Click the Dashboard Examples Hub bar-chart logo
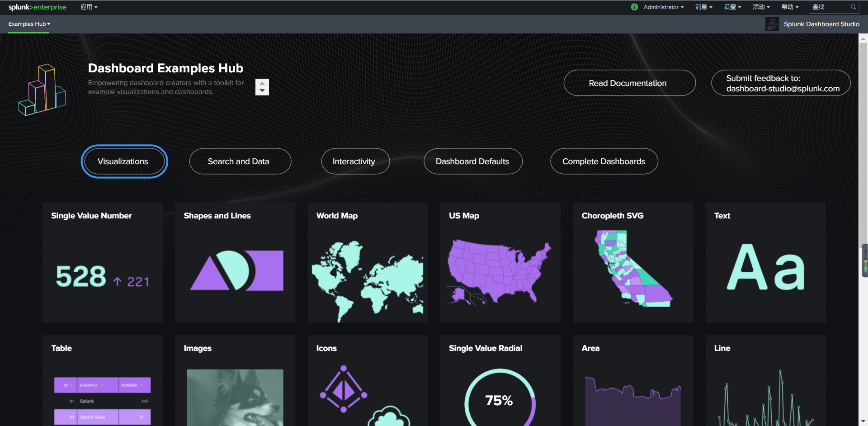This screenshot has height=426, width=868. point(42,90)
